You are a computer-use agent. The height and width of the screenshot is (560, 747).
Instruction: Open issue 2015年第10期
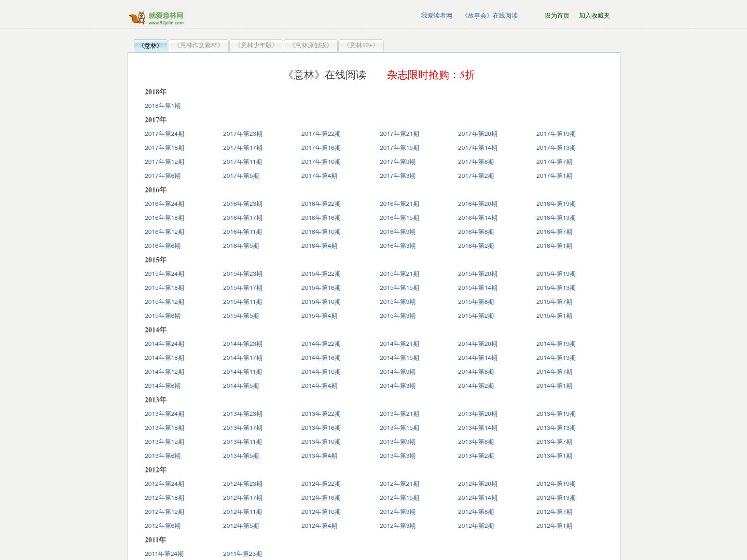(321, 302)
